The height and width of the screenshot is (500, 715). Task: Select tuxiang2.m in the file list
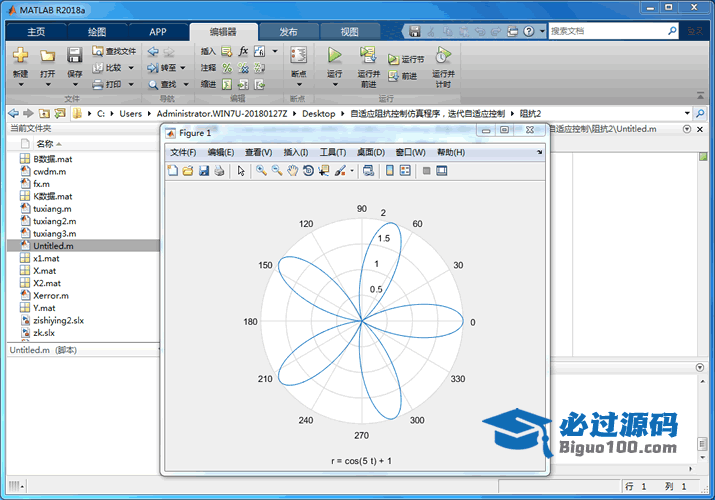(54, 221)
